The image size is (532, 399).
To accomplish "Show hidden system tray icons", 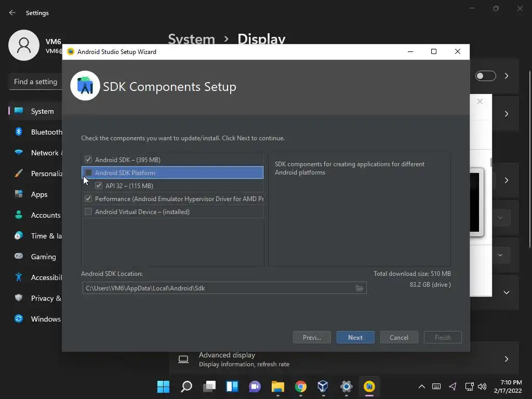I will point(422,387).
